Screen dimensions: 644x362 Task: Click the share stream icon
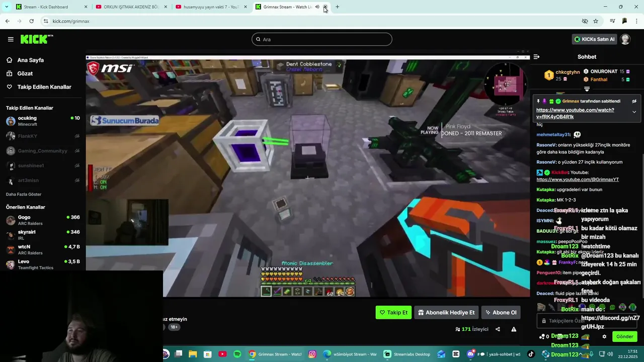[498, 329]
